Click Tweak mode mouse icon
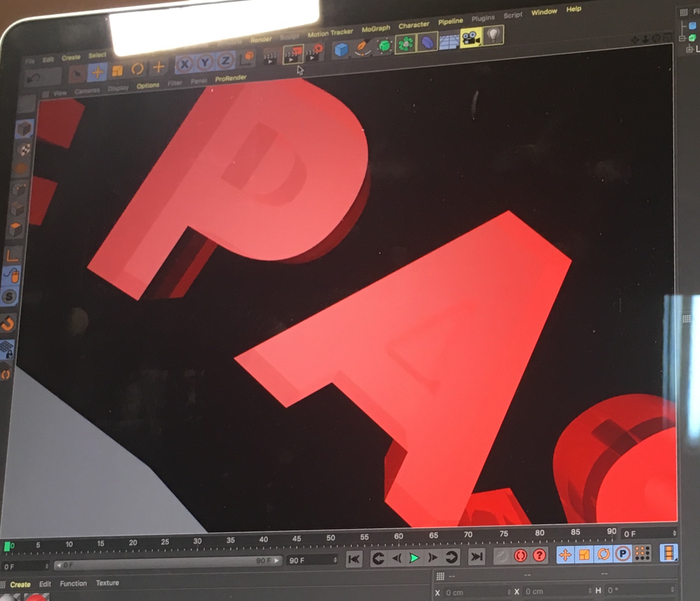The image size is (700, 601). point(12,275)
